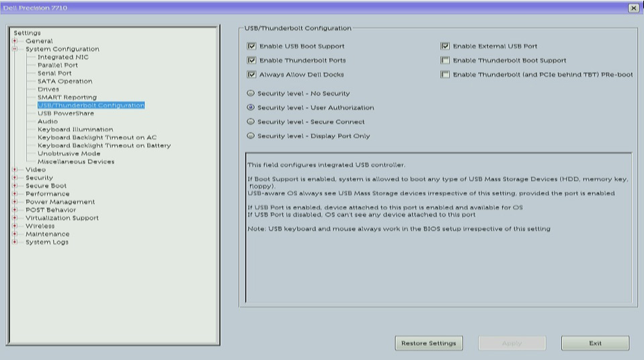Click the note about USB keyboard and mouse
Image resolution: width=644 pixels, height=360 pixels.
click(399, 229)
